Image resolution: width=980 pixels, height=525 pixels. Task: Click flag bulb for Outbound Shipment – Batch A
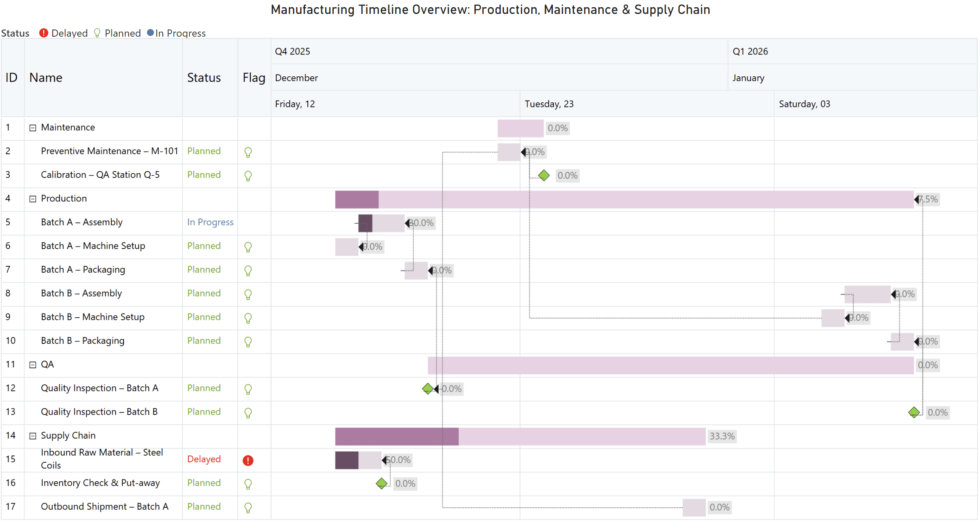point(248,508)
